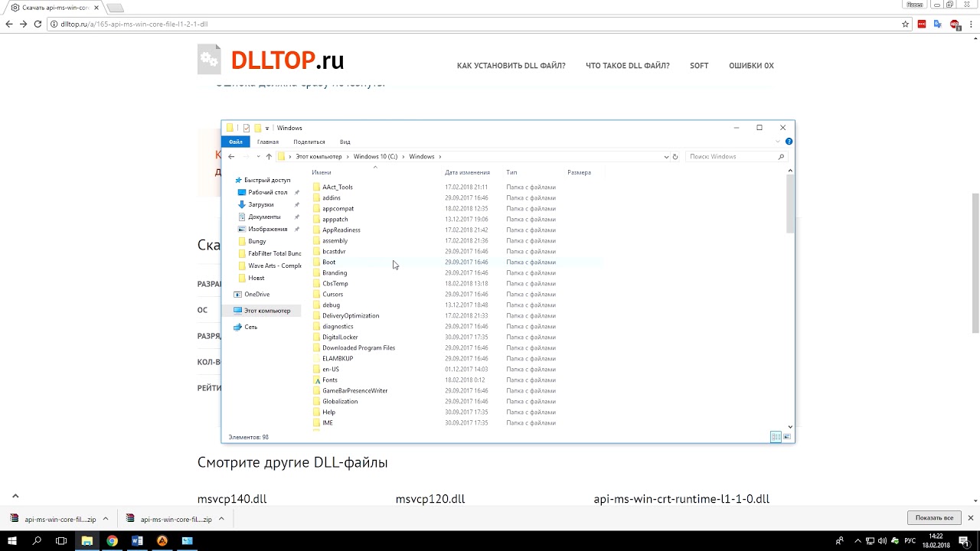
Task: Switch to the Вид ribbon tab
Action: pyautogui.click(x=345, y=142)
